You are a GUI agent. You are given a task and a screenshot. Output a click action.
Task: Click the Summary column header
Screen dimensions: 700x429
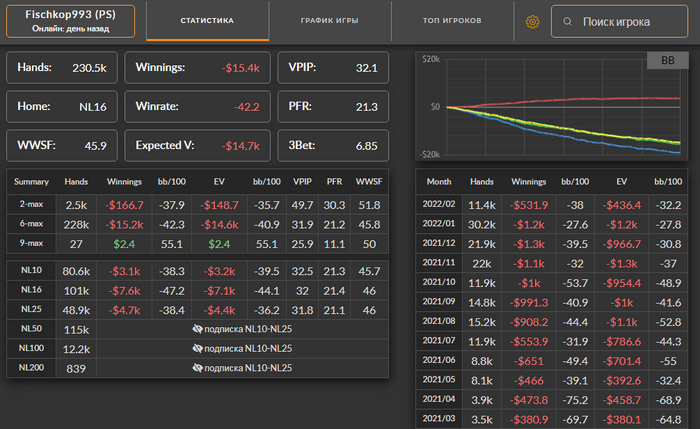pos(31,182)
